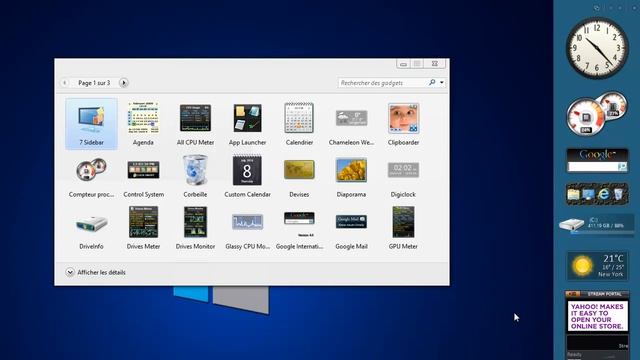640x360 pixels.
Task: Click the Google search box in sidebar
Action: coord(592,167)
